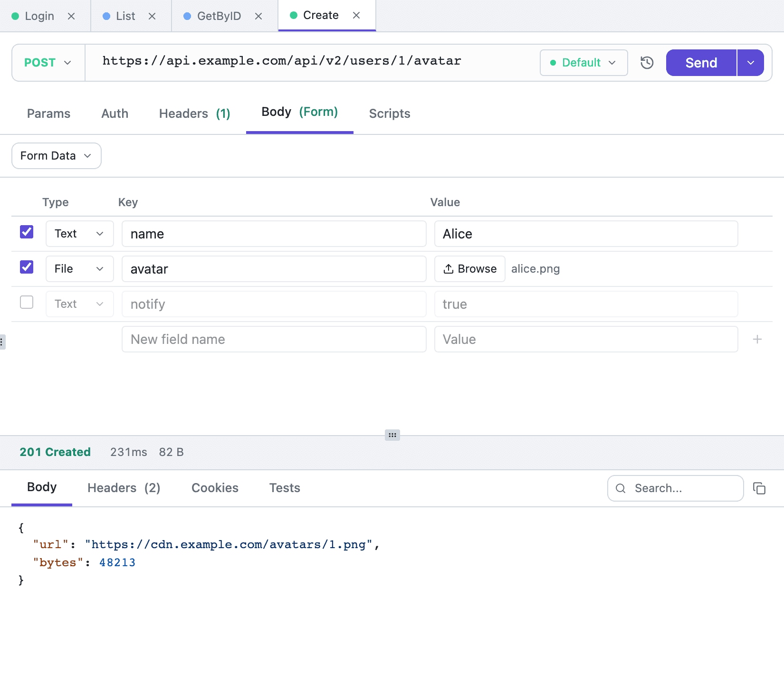Open type dropdown for notify row
This screenshot has height=684, width=784.
(80, 304)
